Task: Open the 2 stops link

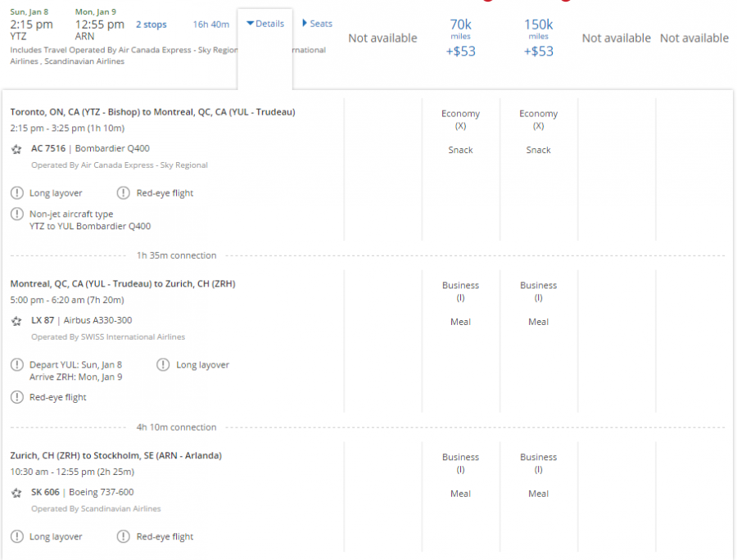Action: tap(151, 25)
